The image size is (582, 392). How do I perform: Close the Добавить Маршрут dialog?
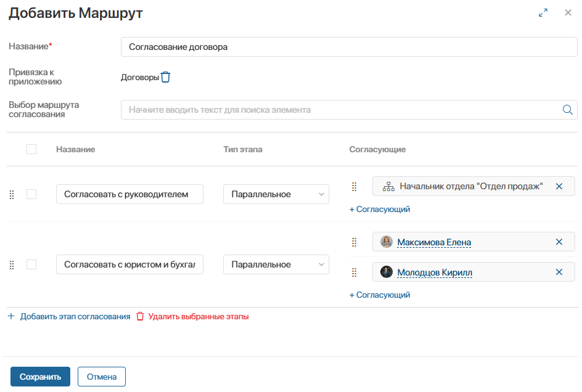point(568,12)
